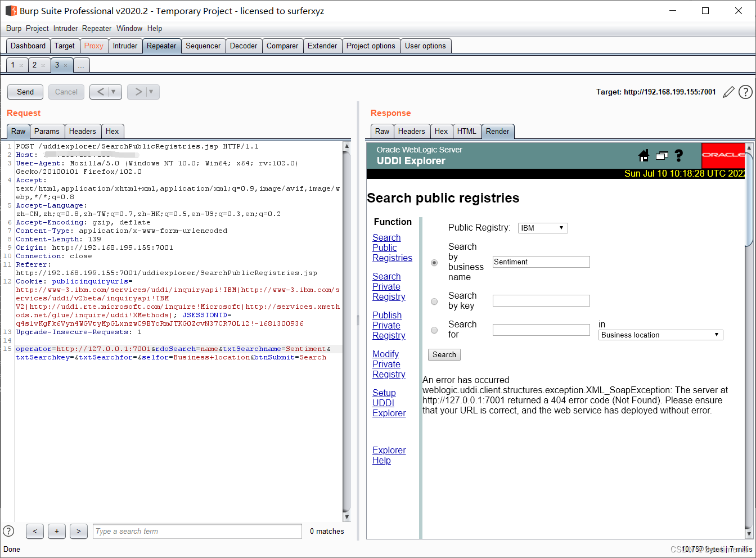Close Repeater tab 3
Image resolution: width=756 pixels, height=558 pixels.
coord(65,66)
